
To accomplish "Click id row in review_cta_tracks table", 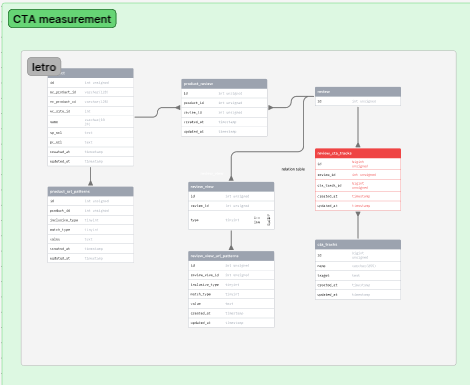I will [x=358, y=164].
